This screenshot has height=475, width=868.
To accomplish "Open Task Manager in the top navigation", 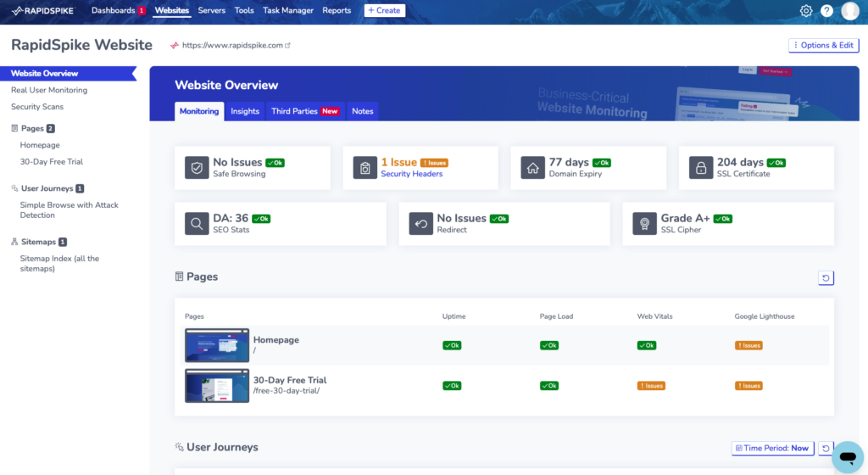I will [288, 10].
